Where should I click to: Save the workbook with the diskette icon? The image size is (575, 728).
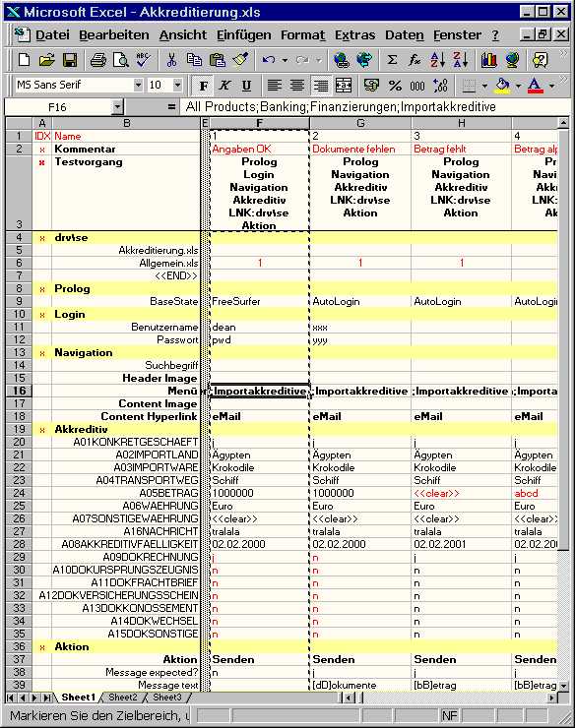pyautogui.click(x=70, y=60)
